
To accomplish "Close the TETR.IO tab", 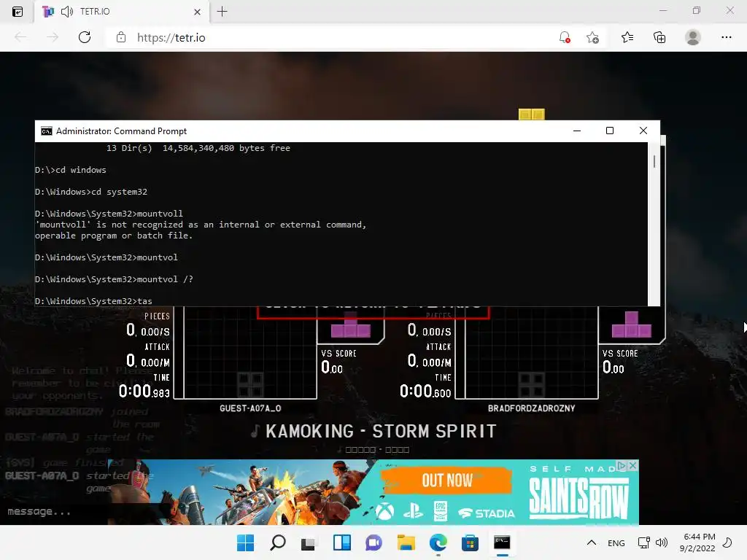I will [x=197, y=12].
